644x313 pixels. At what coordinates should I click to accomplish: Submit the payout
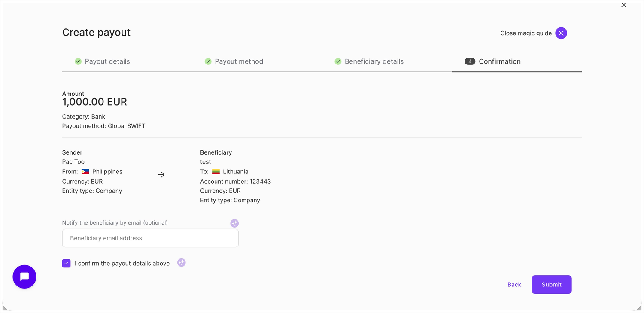(x=551, y=285)
